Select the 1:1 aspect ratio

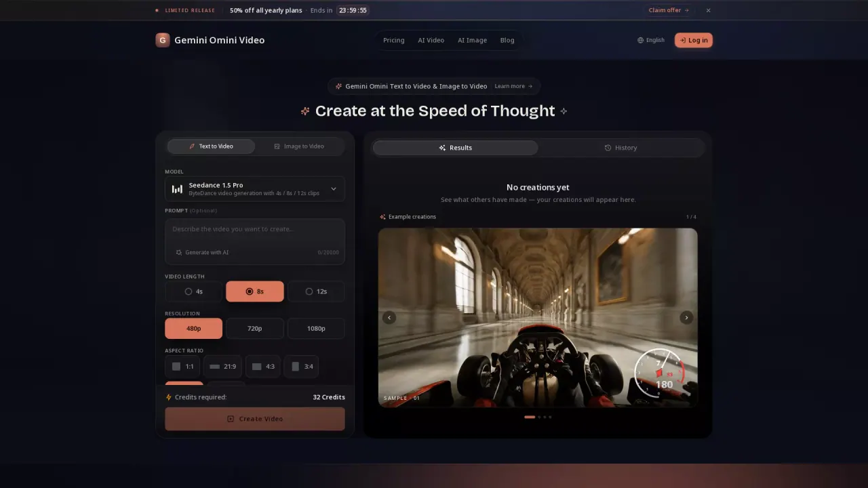[x=183, y=366]
